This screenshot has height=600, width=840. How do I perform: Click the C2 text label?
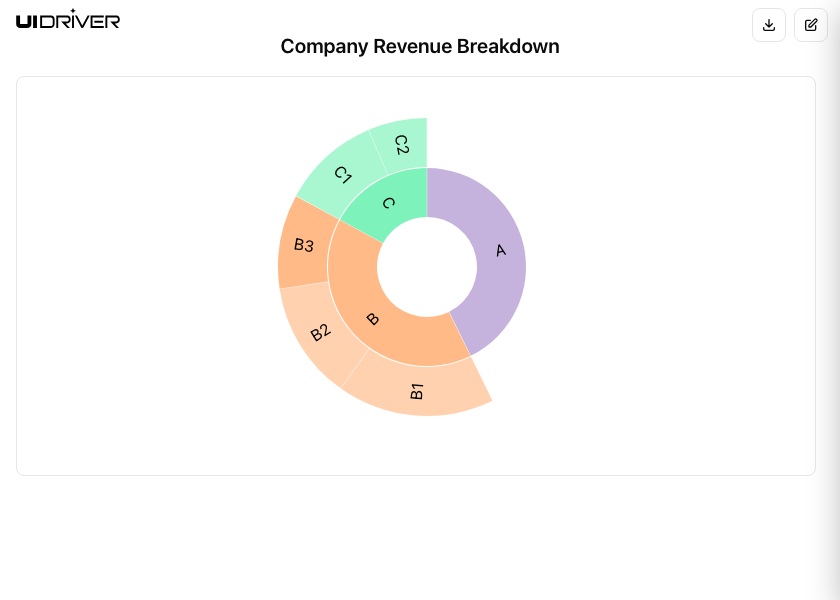(402, 144)
